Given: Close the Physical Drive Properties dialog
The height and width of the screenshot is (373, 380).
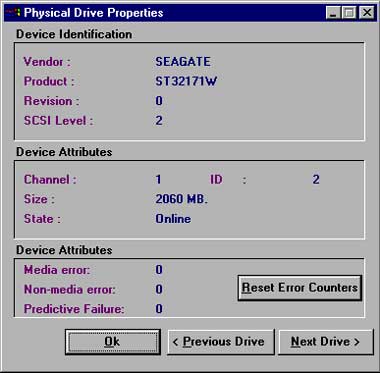Looking at the screenshot, I should pyautogui.click(x=367, y=13).
